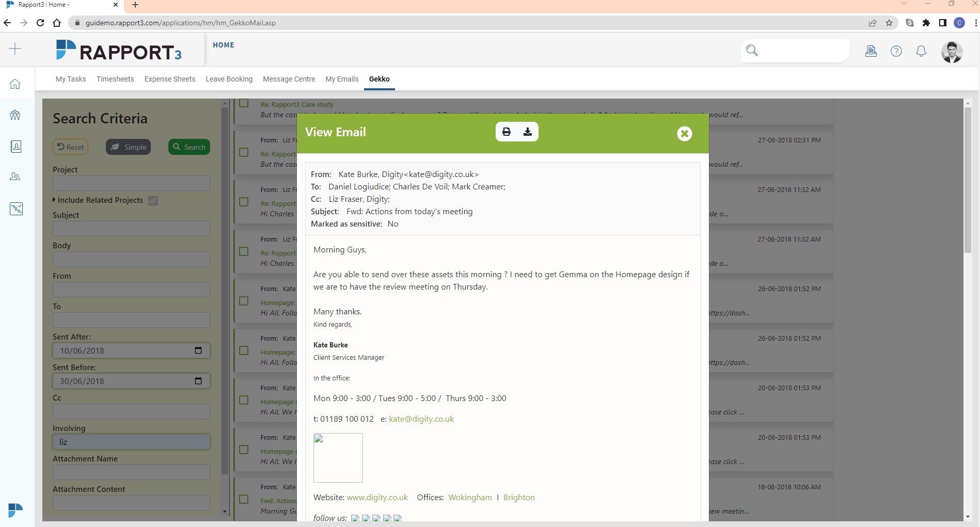Select the HR people icon in the sidebar
The height and width of the screenshot is (527, 980).
pos(15,177)
